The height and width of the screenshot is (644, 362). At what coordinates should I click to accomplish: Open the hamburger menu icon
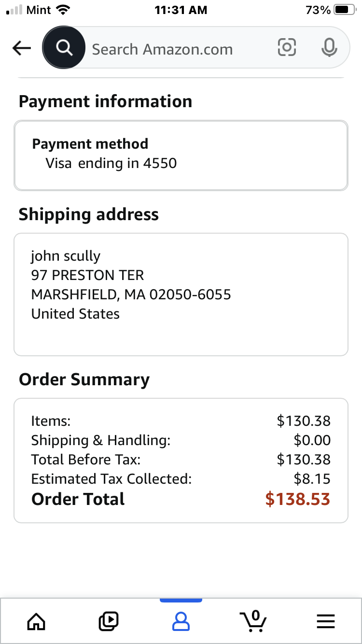coord(325,621)
